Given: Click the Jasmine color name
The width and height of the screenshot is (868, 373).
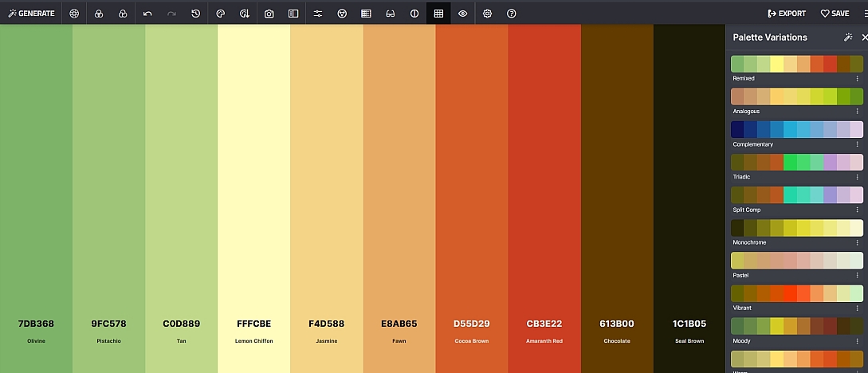Looking at the screenshot, I should click(327, 341).
